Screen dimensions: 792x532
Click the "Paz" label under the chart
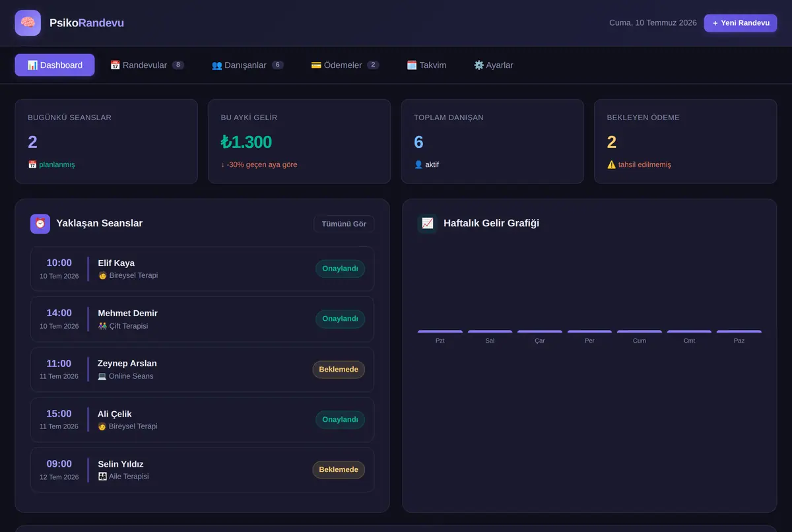[x=739, y=341]
